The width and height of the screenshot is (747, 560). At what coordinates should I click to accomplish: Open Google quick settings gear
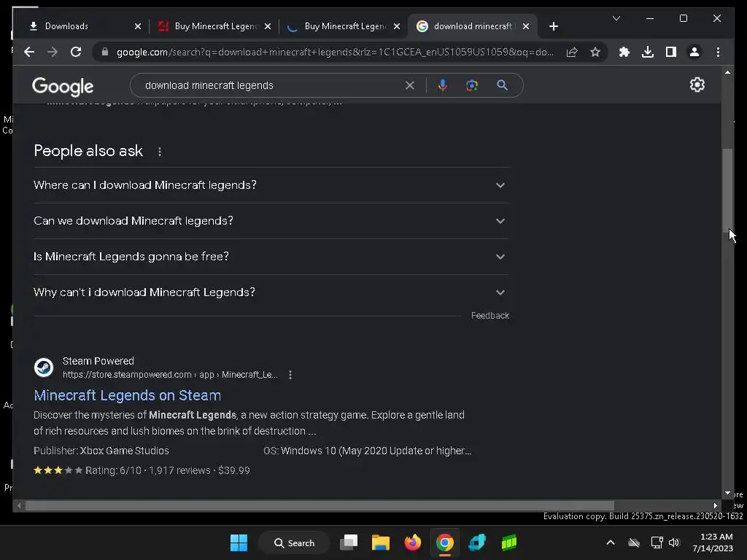[x=697, y=85]
